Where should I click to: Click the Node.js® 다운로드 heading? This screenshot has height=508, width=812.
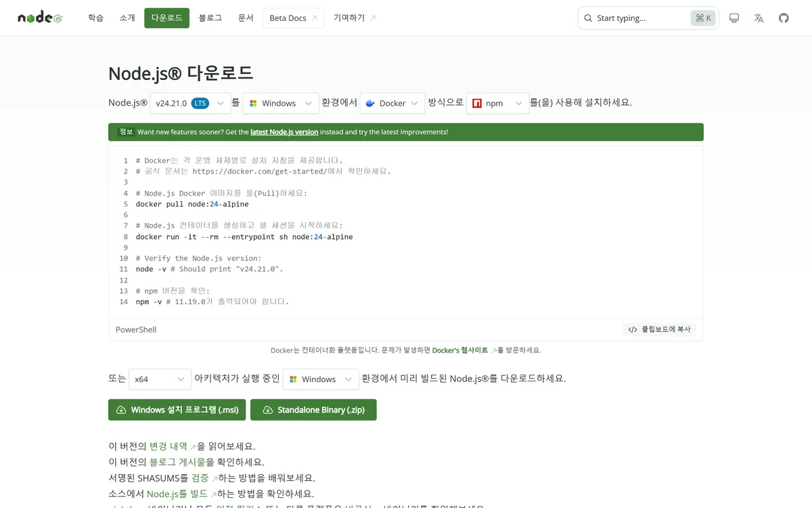[x=181, y=73]
